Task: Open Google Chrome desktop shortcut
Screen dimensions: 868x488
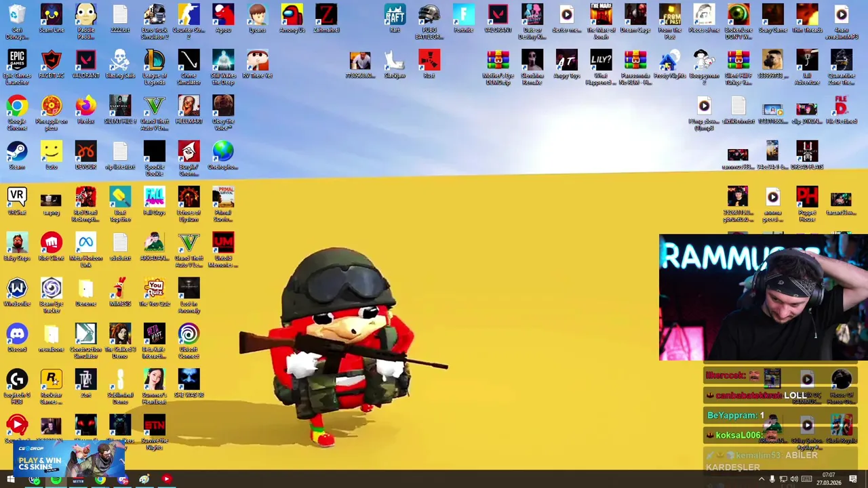Action: tap(17, 113)
